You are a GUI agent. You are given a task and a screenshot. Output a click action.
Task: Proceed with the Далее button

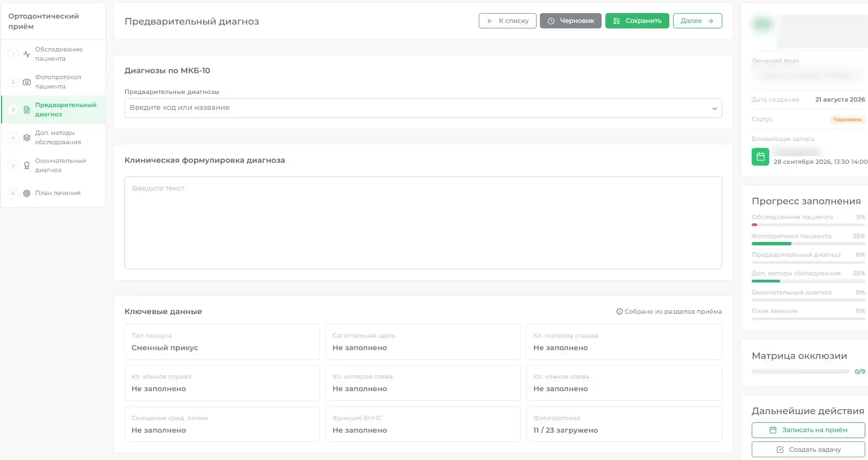click(697, 21)
